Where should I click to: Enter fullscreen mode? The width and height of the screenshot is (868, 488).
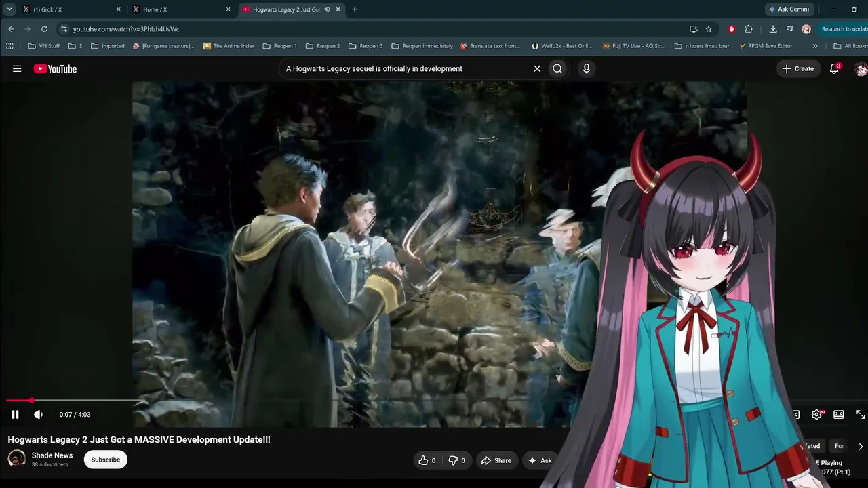(x=861, y=415)
